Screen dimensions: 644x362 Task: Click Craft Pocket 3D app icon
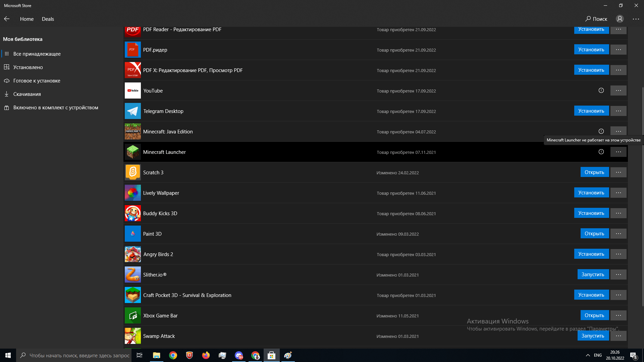tap(133, 295)
